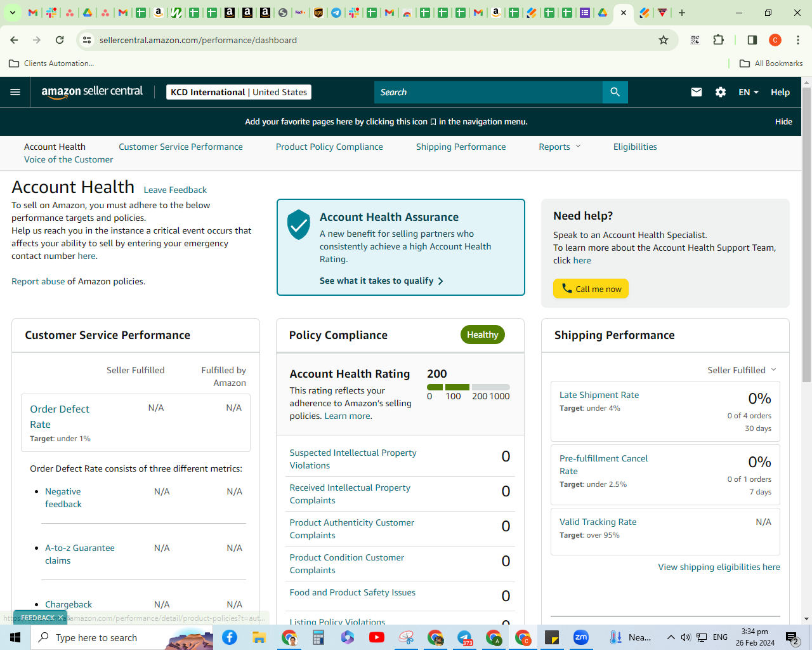Open the Product Policy Compliance tab
Screen dimensions: 812x650
pyautogui.click(x=329, y=147)
